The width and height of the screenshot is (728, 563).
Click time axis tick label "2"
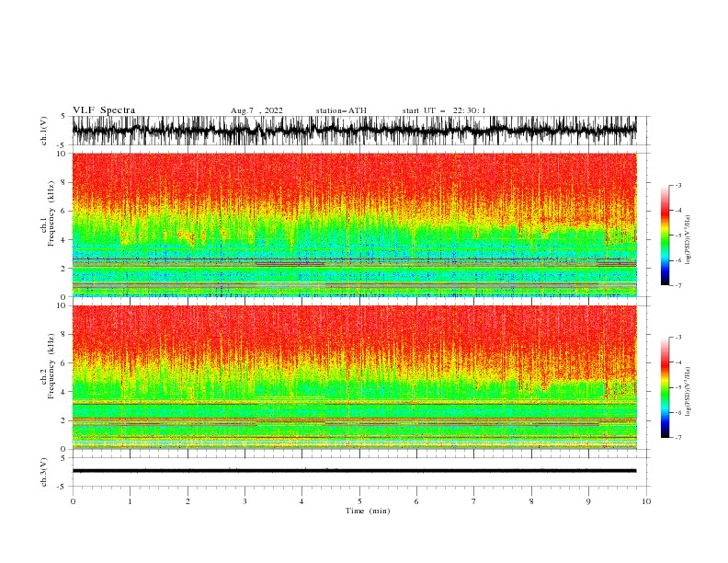coord(188,501)
